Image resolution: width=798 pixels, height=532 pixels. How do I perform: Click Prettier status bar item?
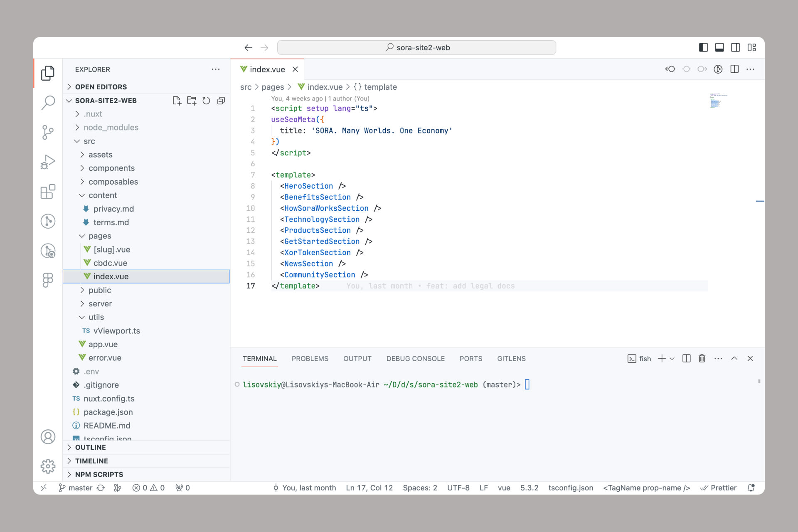718,488
